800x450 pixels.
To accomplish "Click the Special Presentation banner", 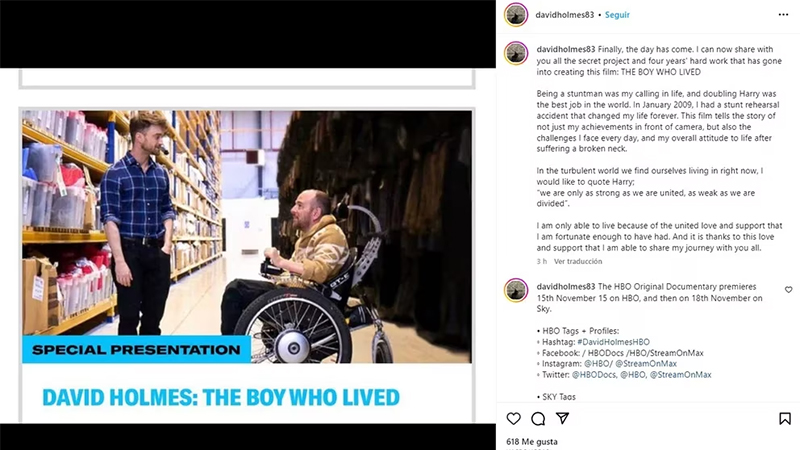I will pos(136,349).
